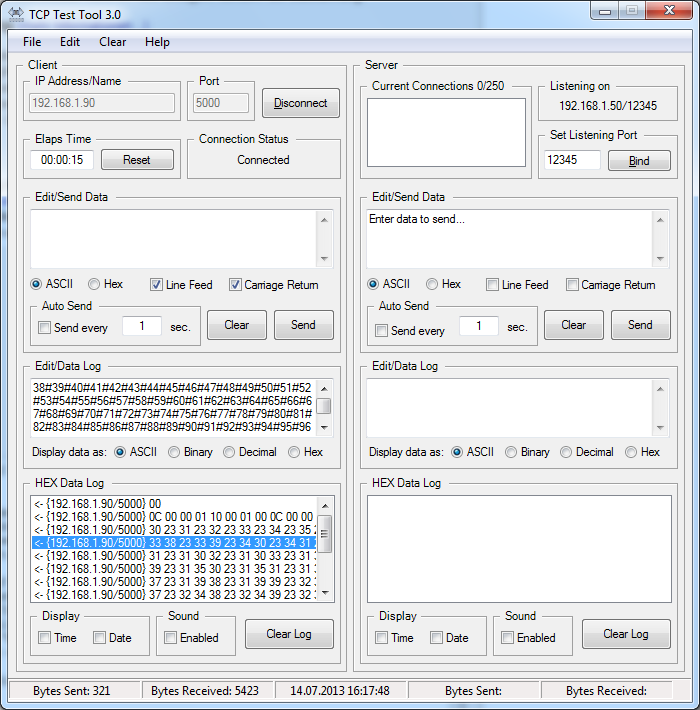The image size is (700, 710).
Task: Click Clear Log in Client HEX Data Log
Action: (289, 634)
